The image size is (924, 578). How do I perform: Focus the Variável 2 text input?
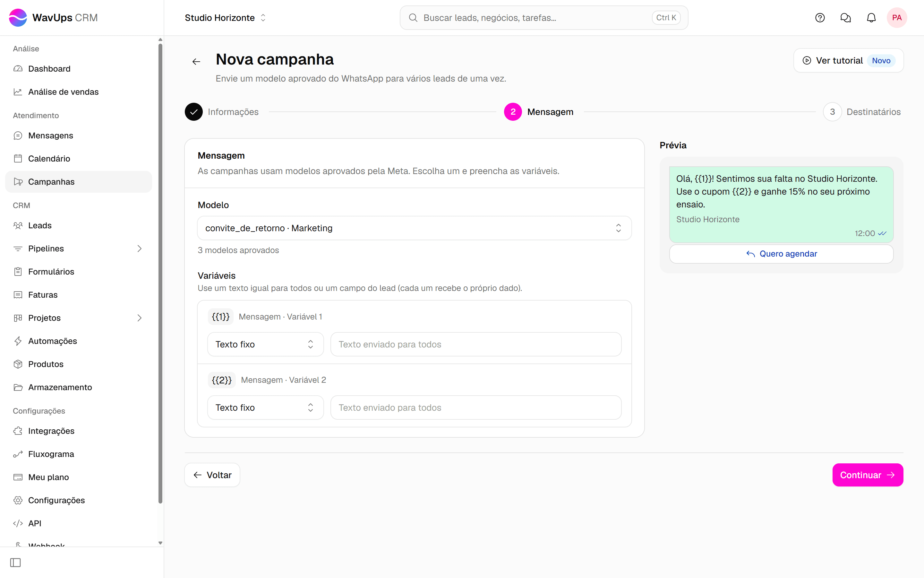coord(476,407)
